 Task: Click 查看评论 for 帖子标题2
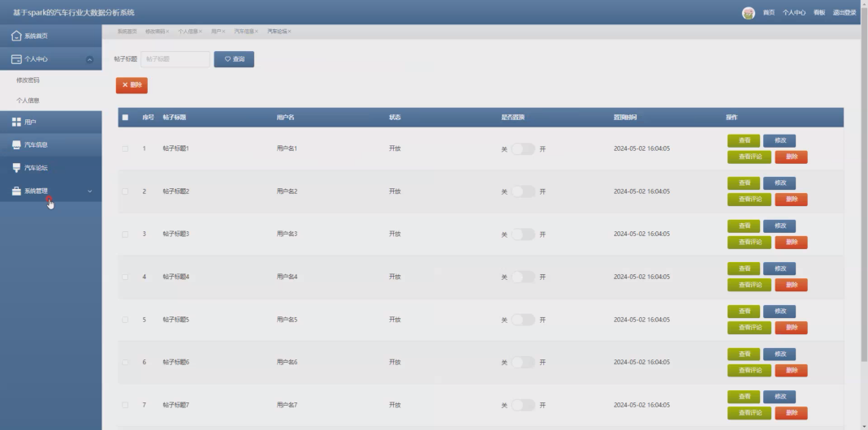[749, 200]
